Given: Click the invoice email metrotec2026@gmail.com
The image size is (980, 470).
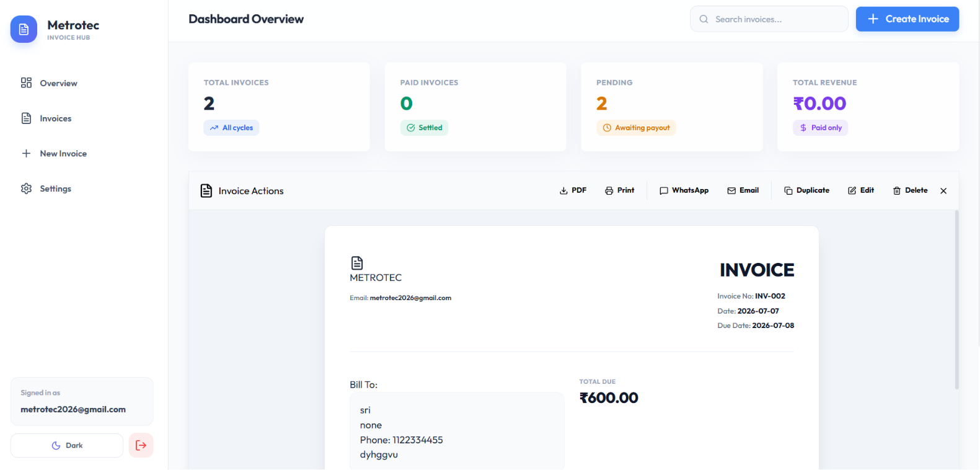Looking at the screenshot, I should click(410, 298).
